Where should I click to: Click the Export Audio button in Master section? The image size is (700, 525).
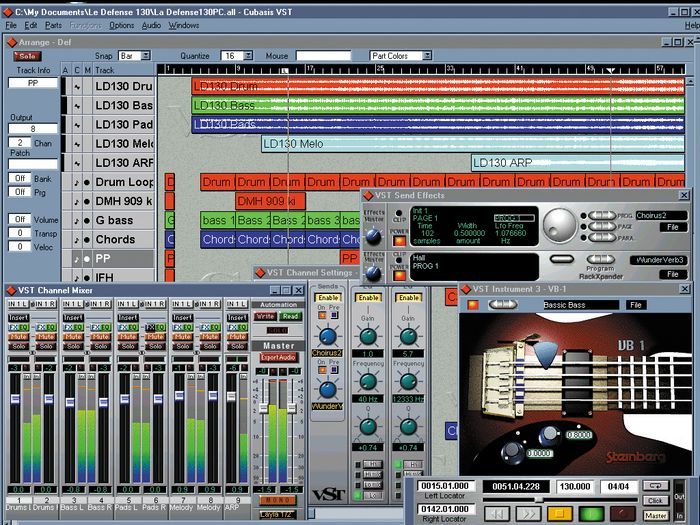pyautogui.click(x=279, y=358)
